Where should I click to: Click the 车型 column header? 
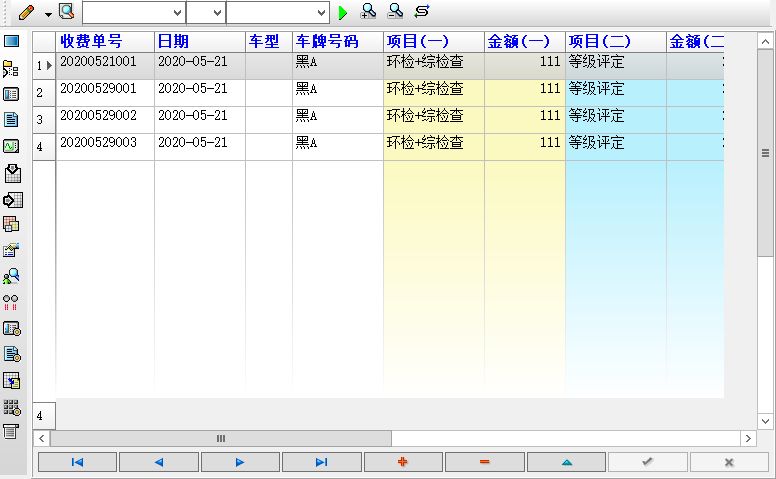tap(269, 42)
